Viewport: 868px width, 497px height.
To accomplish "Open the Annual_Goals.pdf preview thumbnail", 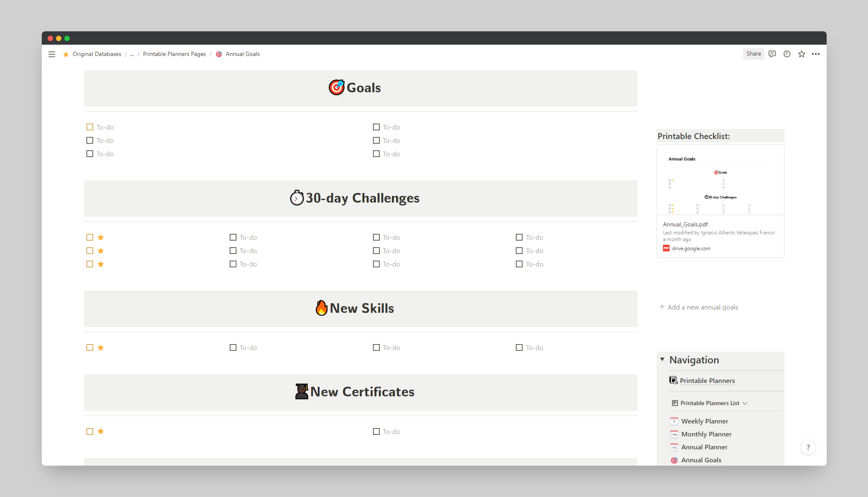I will pyautogui.click(x=720, y=180).
